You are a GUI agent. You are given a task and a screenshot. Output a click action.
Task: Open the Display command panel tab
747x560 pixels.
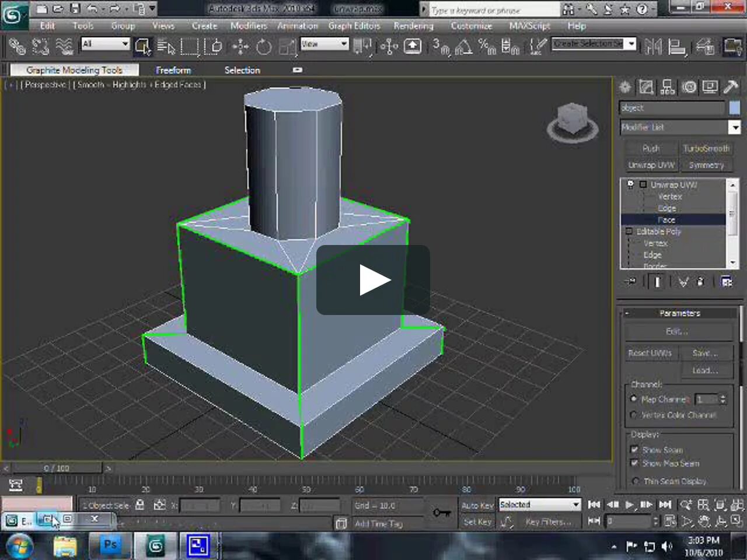tap(710, 87)
